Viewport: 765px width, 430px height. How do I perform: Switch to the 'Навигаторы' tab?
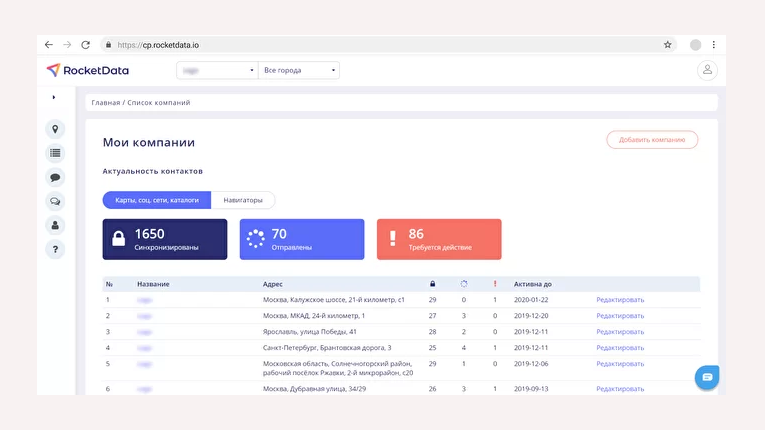[x=243, y=200]
